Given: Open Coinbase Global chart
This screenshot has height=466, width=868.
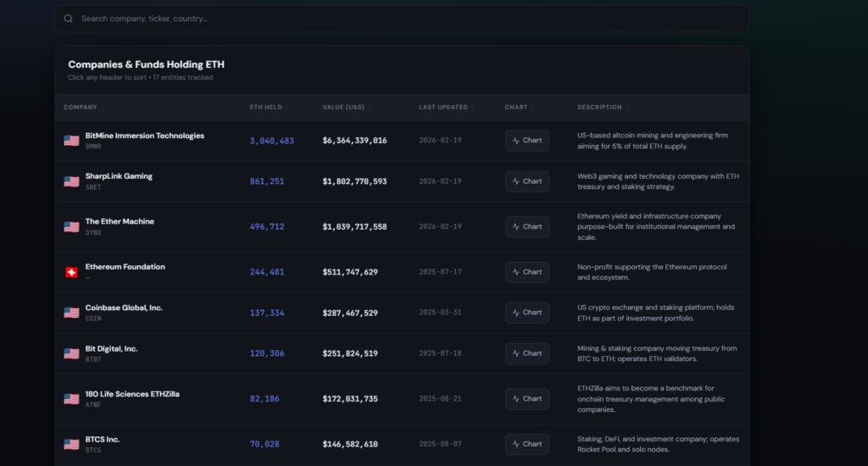Looking at the screenshot, I should [x=526, y=313].
